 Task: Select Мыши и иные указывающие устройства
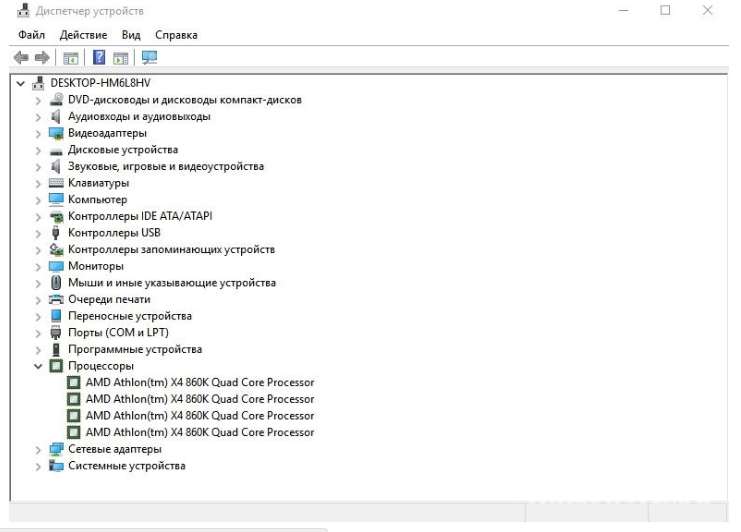(172, 283)
